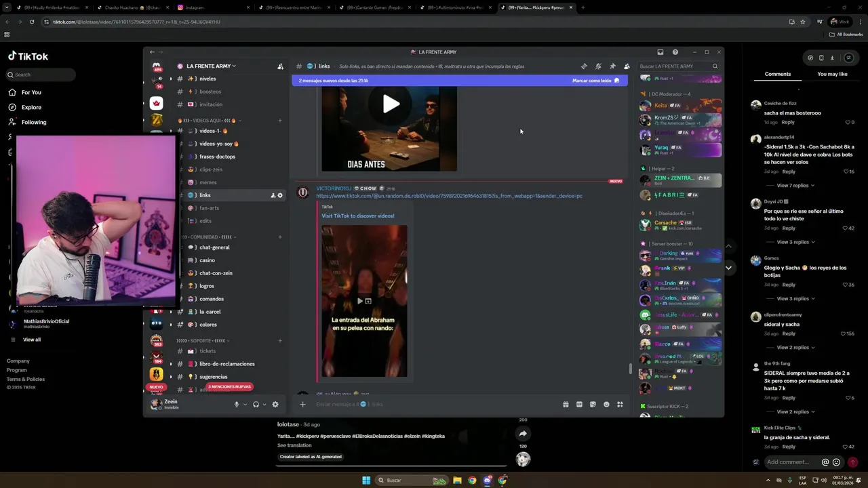This screenshot has height=488, width=868.
Task: Open the apps icon in Discord message bar
Action: (620, 405)
